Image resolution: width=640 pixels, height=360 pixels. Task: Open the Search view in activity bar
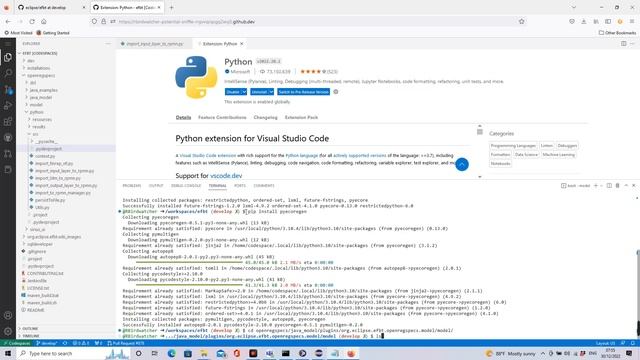pos(8,73)
